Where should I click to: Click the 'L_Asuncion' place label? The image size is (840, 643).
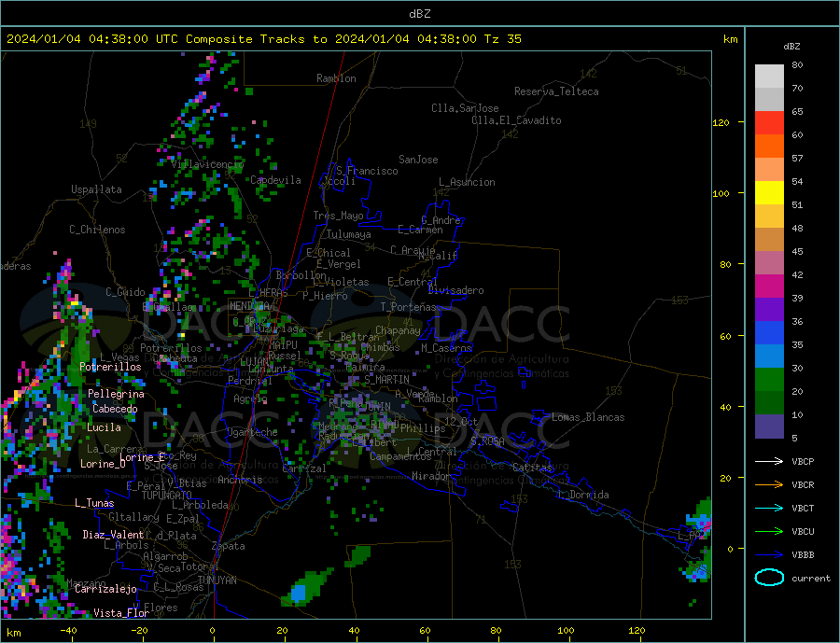click(x=468, y=182)
